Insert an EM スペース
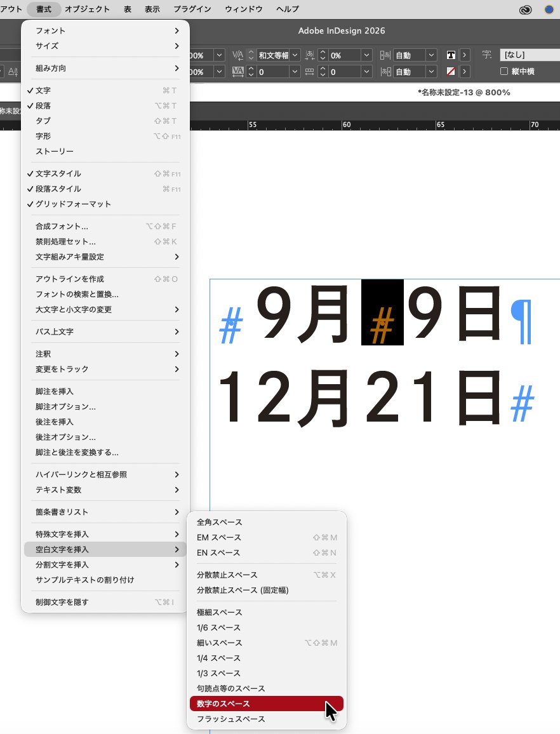The image size is (560, 734). 267,537
